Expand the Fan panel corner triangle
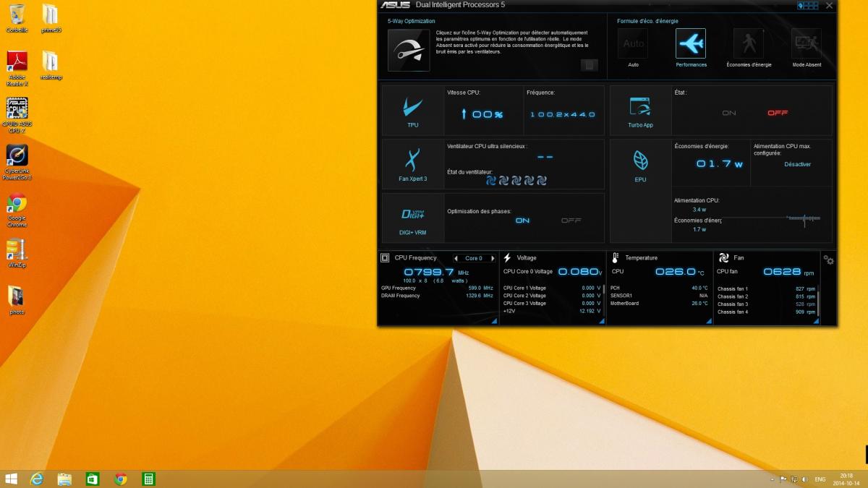 click(817, 321)
